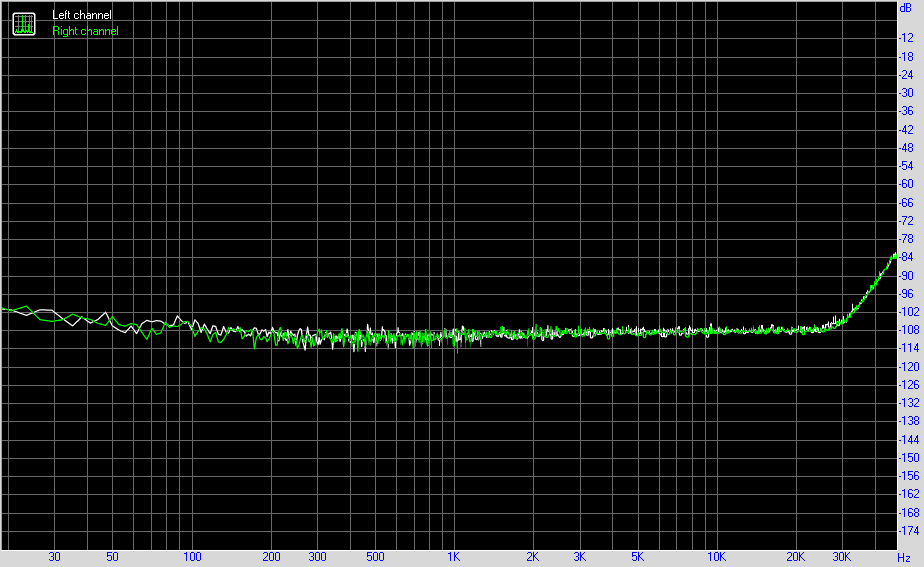This screenshot has height=567, width=924.
Task: Click the 200 Hz frequency label
Action: click(271, 557)
